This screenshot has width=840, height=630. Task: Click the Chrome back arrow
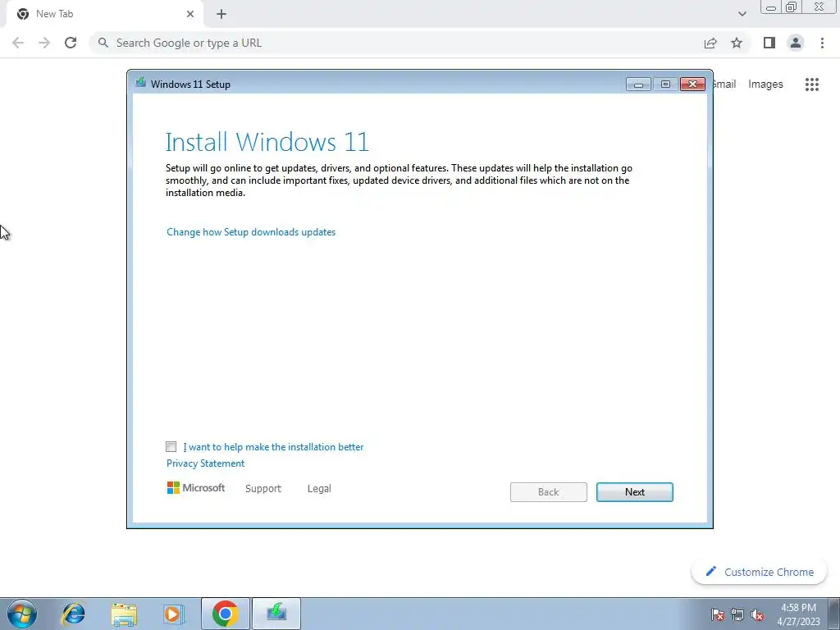click(x=18, y=43)
